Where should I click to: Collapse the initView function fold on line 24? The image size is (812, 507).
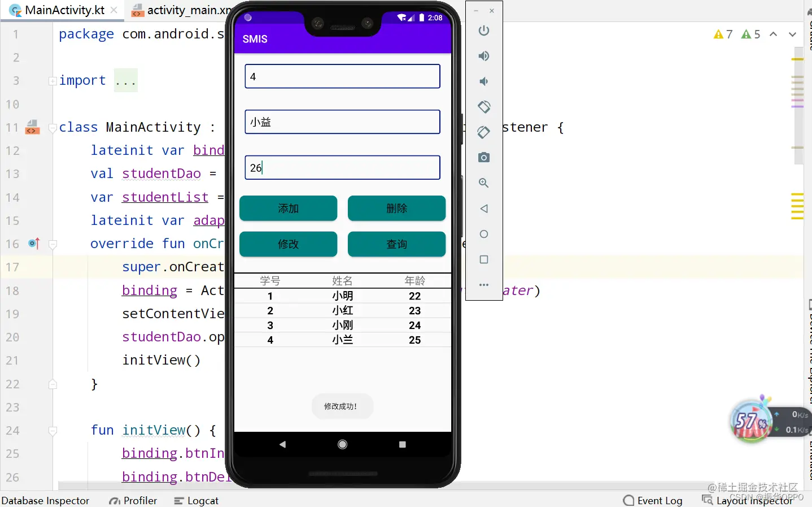coord(53,431)
